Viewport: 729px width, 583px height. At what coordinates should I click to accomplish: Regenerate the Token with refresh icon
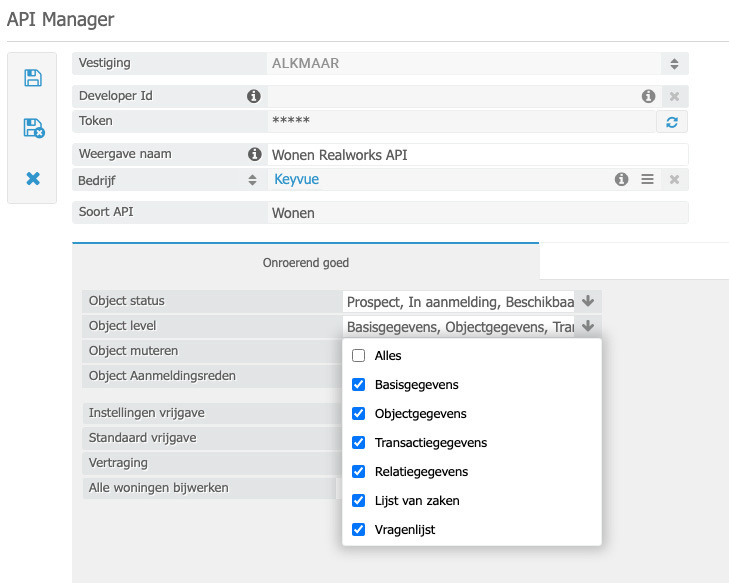(x=672, y=122)
